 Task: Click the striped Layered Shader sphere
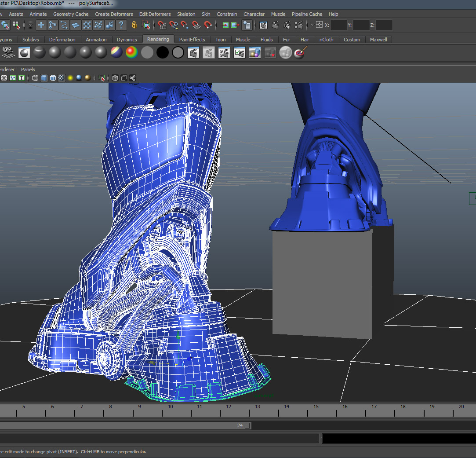(x=116, y=53)
